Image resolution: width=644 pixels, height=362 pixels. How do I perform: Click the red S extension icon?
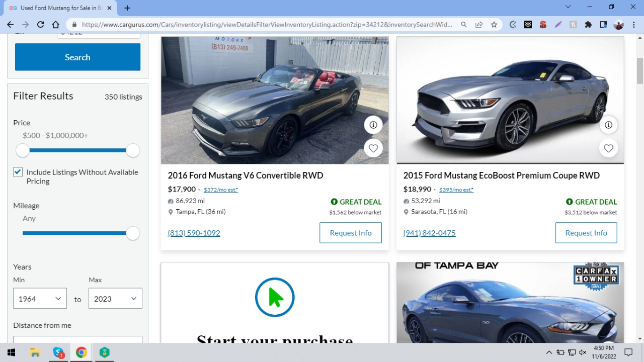coord(543,24)
